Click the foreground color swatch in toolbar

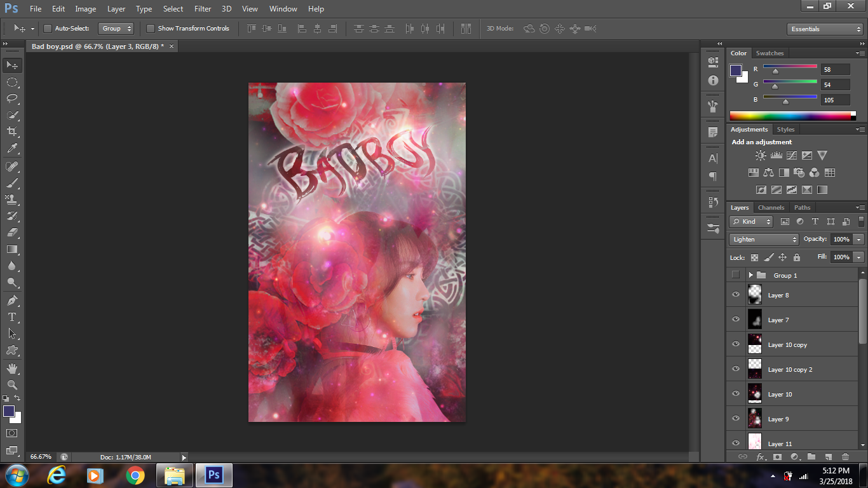[9, 411]
